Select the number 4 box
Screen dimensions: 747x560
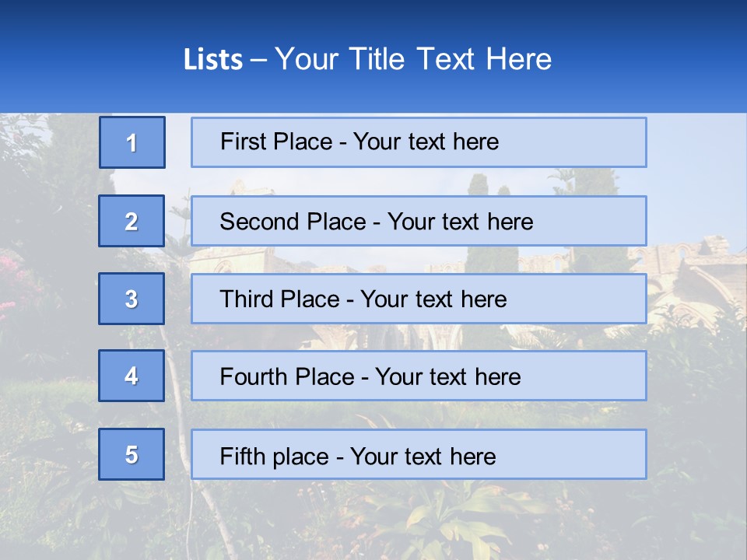click(x=132, y=376)
